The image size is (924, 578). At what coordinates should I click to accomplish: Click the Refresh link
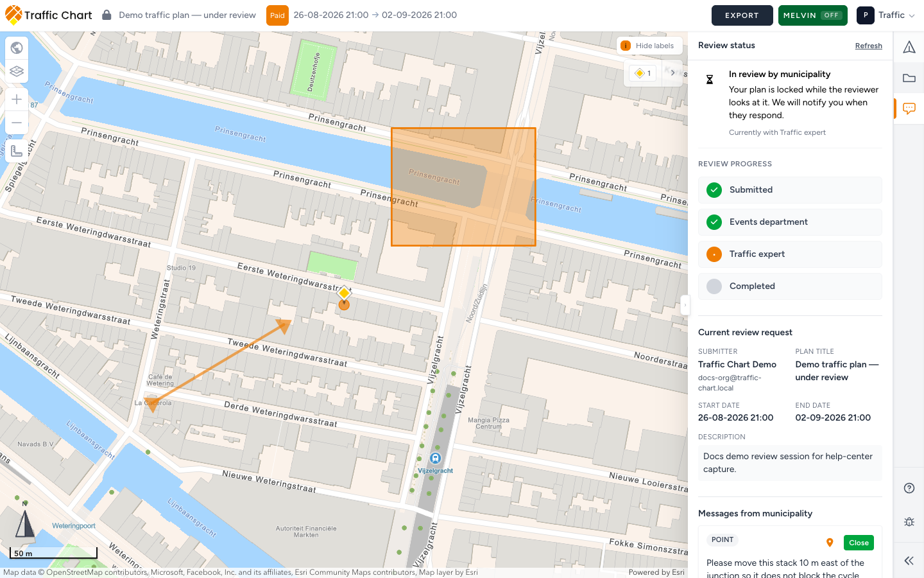[x=868, y=46]
